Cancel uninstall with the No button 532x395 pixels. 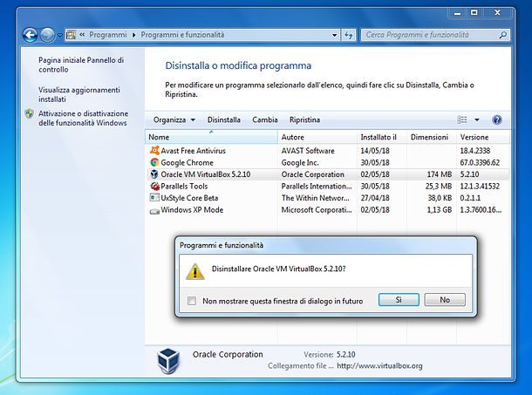[445, 300]
